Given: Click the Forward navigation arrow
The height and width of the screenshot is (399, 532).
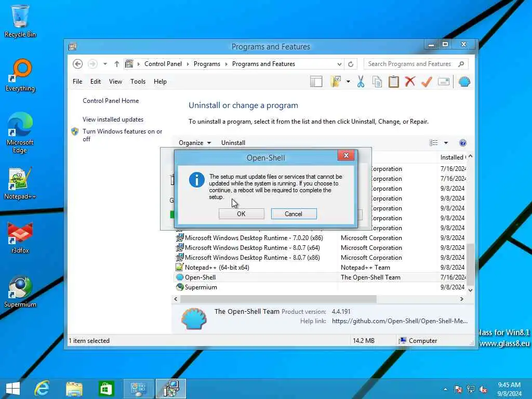Looking at the screenshot, I should 92,64.
